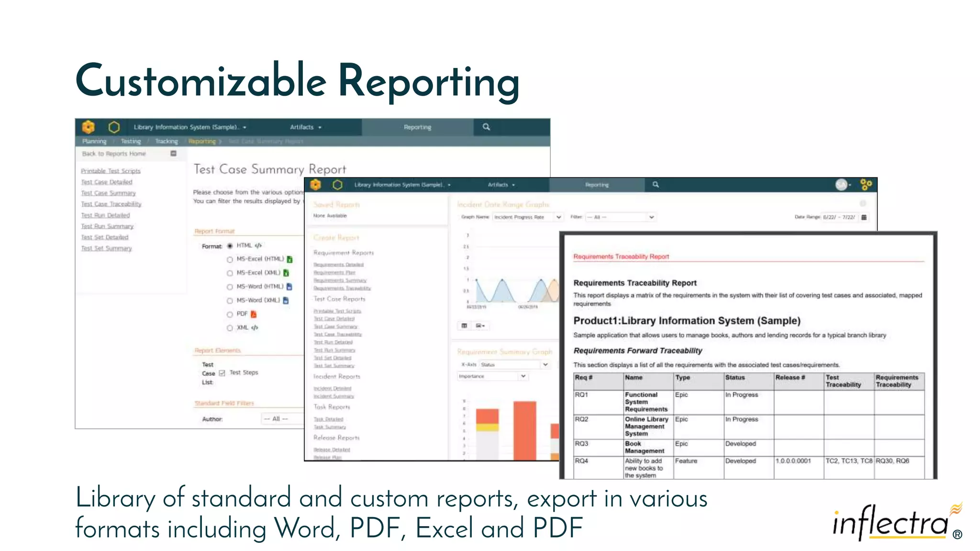The image size is (980, 551).
Task: Click the red PDF file icon
Action: (254, 314)
